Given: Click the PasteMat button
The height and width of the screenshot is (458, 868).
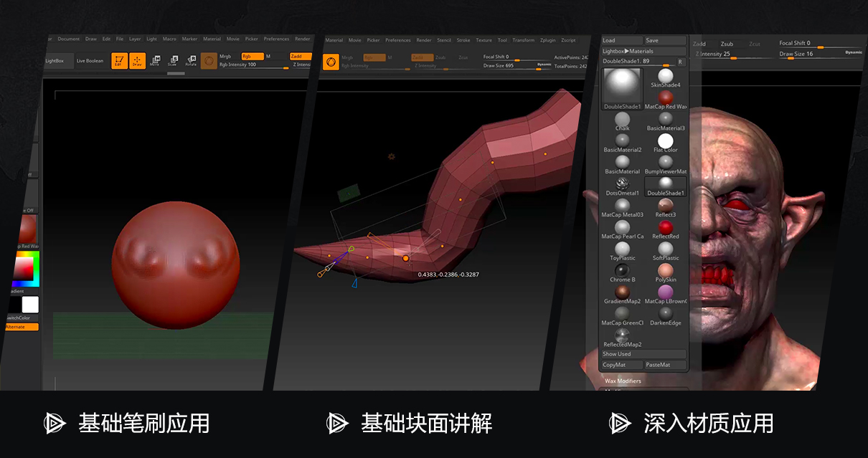Looking at the screenshot, I should click(666, 365).
